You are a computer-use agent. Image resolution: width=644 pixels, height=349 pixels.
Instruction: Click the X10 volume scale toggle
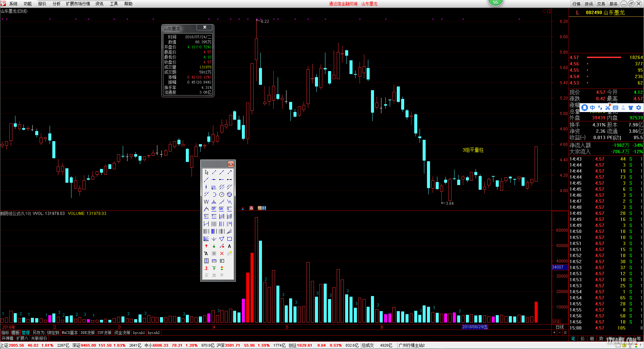pos(556,322)
